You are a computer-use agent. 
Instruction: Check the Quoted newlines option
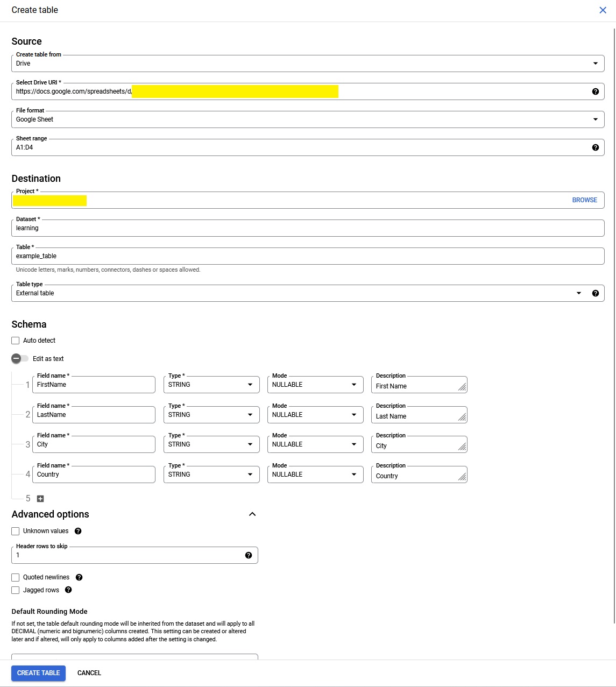click(x=16, y=577)
